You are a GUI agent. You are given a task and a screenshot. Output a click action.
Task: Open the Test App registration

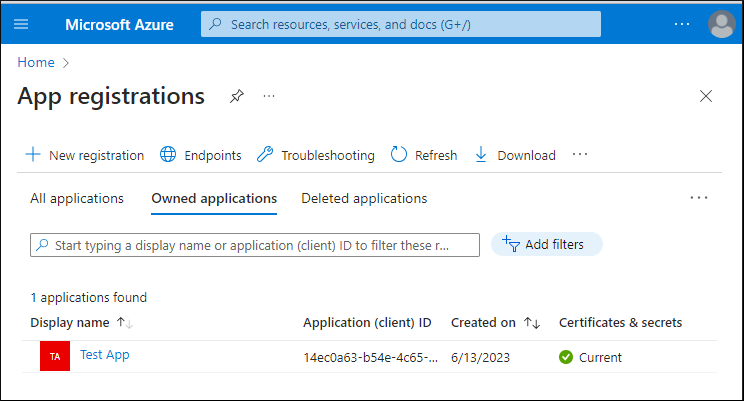(x=104, y=355)
